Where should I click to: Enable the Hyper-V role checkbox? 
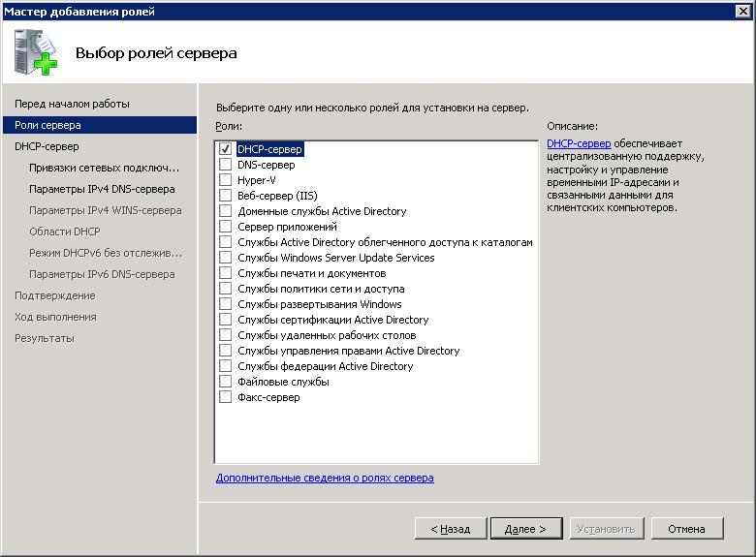(x=225, y=180)
